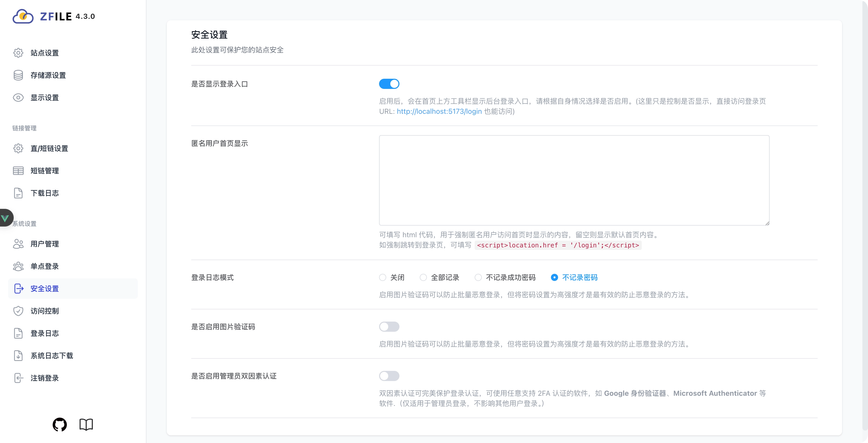Open 访问控制 page

(73, 311)
